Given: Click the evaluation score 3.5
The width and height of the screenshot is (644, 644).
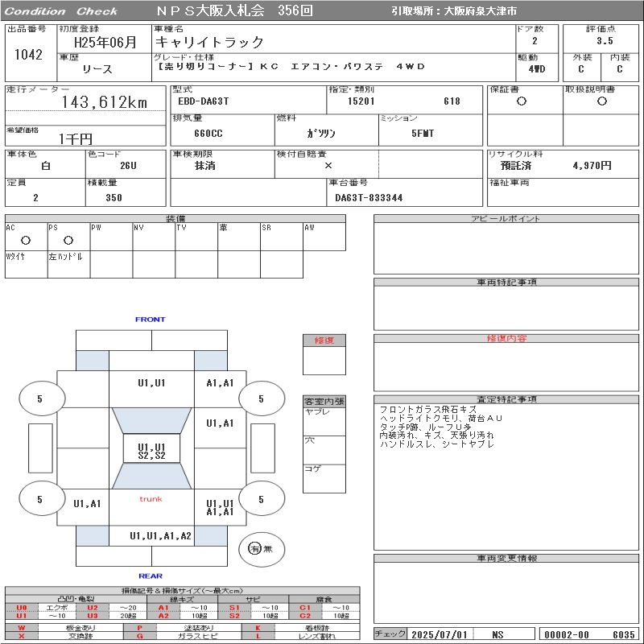Looking at the screenshot, I should [x=605, y=41].
